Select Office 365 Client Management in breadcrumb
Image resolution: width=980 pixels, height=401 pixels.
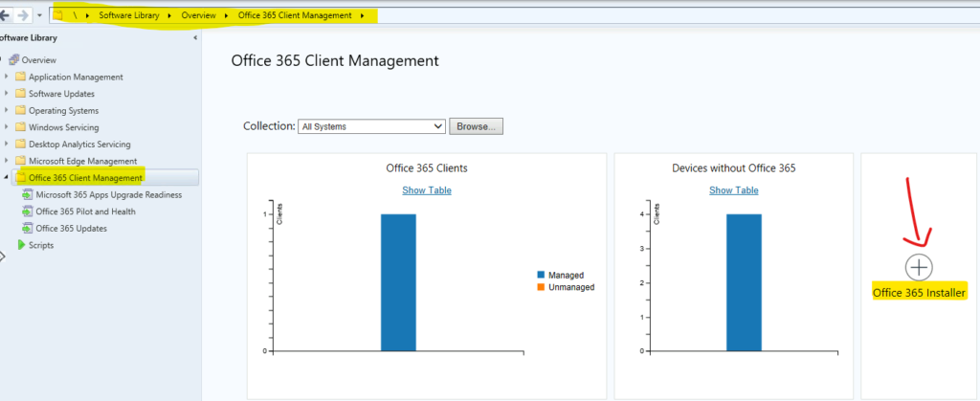[x=295, y=15]
